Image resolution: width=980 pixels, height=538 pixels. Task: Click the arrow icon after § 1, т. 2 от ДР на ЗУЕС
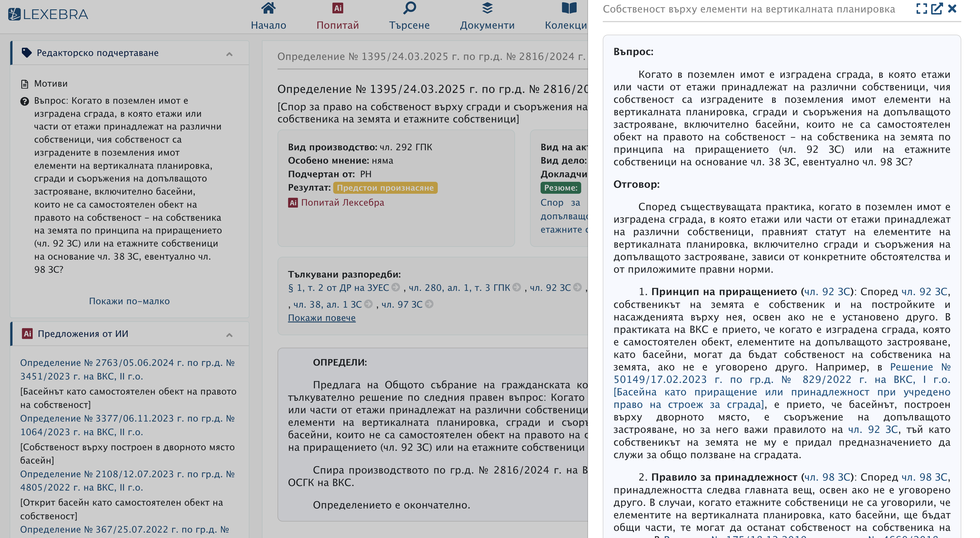tap(396, 287)
